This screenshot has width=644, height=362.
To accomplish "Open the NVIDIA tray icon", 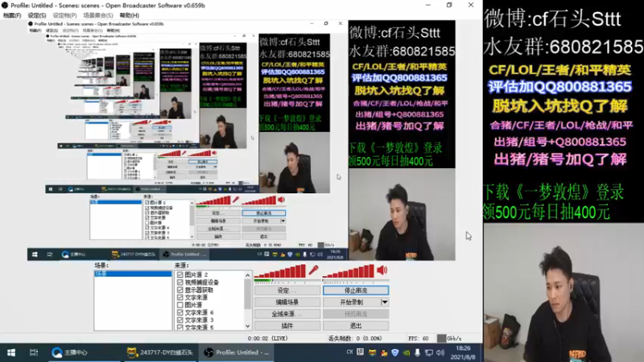I will pos(407,352).
